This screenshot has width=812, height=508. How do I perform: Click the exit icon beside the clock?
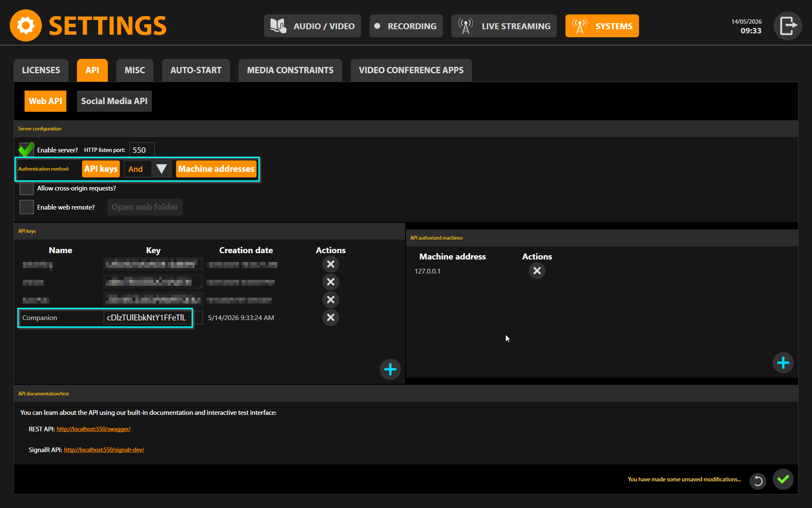[x=787, y=26]
